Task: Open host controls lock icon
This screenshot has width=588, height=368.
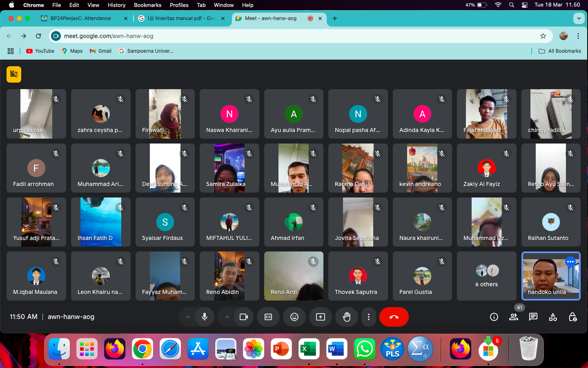Action: pos(572,317)
